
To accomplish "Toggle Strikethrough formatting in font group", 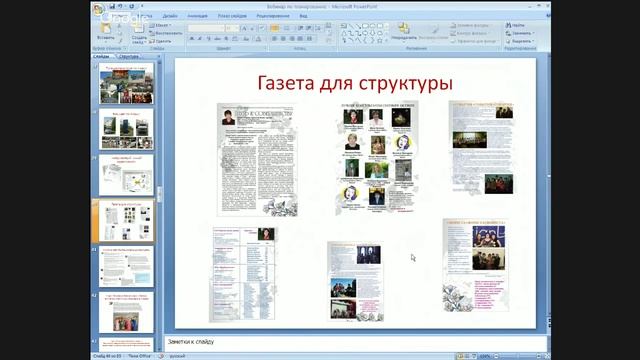I will pos(217,39).
